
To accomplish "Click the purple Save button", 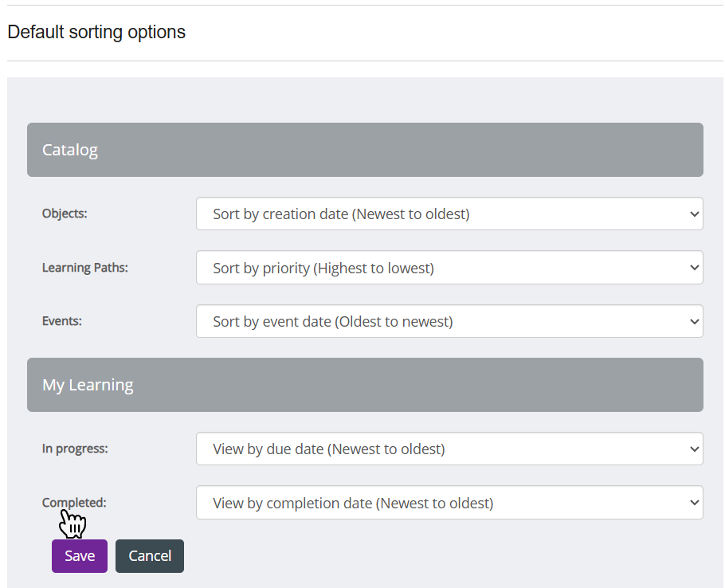I will [x=80, y=556].
